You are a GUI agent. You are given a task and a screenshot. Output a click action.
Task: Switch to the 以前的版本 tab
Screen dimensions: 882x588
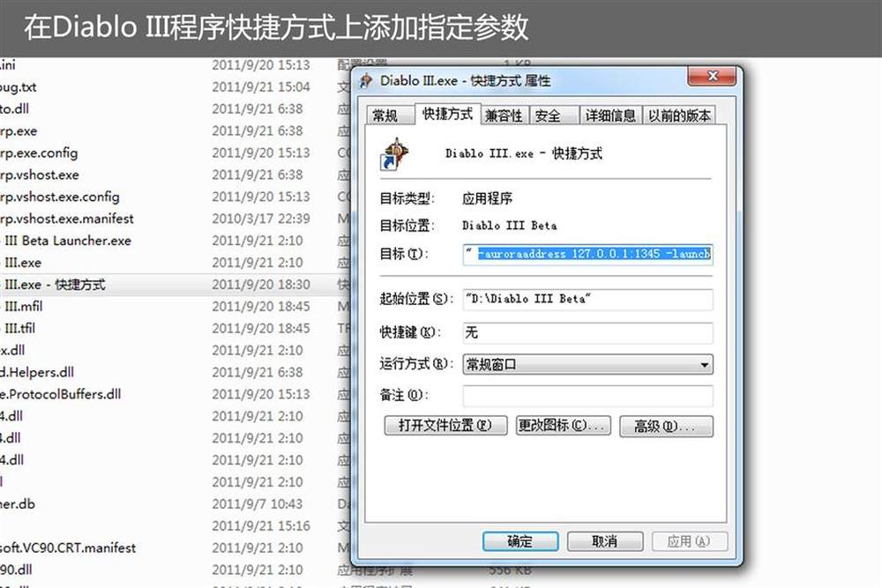pyautogui.click(x=679, y=115)
